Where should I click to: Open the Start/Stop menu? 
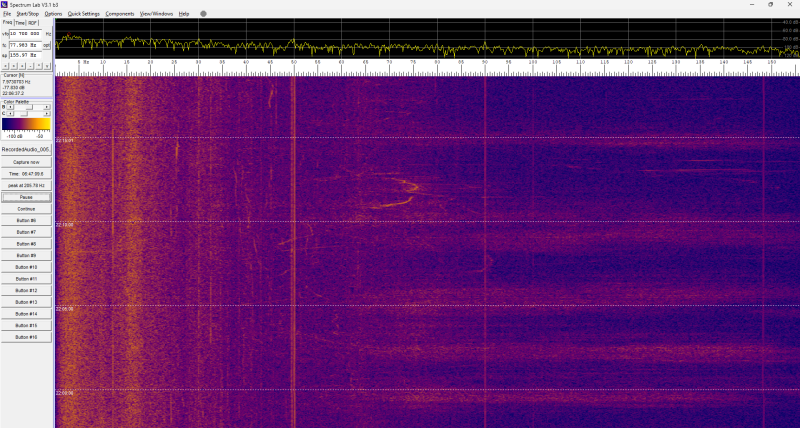pos(27,14)
